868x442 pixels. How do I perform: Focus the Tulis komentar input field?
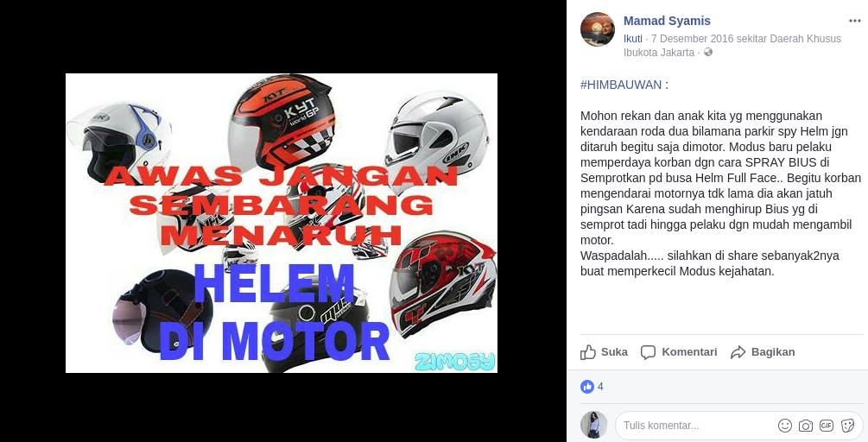pyautogui.click(x=739, y=426)
